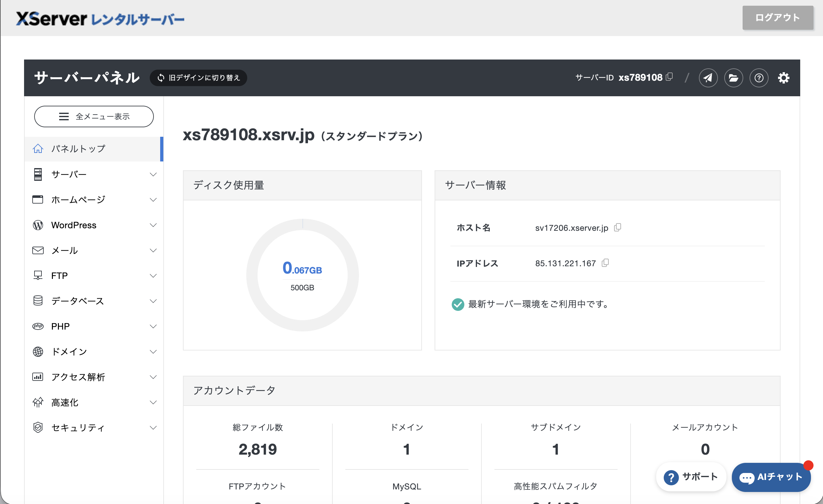Click the paper plane icon in header
The width and height of the screenshot is (823, 504).
coord(708,78)
